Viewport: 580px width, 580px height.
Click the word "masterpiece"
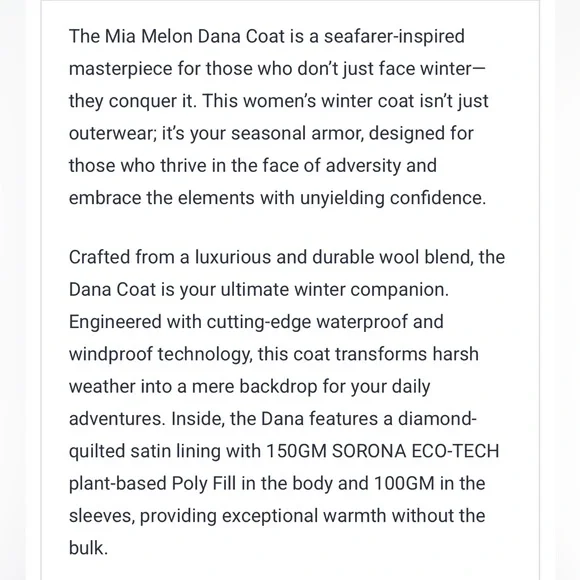(121, 69)
